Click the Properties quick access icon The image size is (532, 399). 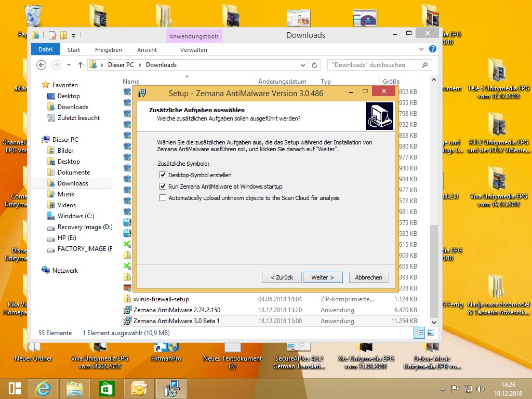[x=52, y=35]
